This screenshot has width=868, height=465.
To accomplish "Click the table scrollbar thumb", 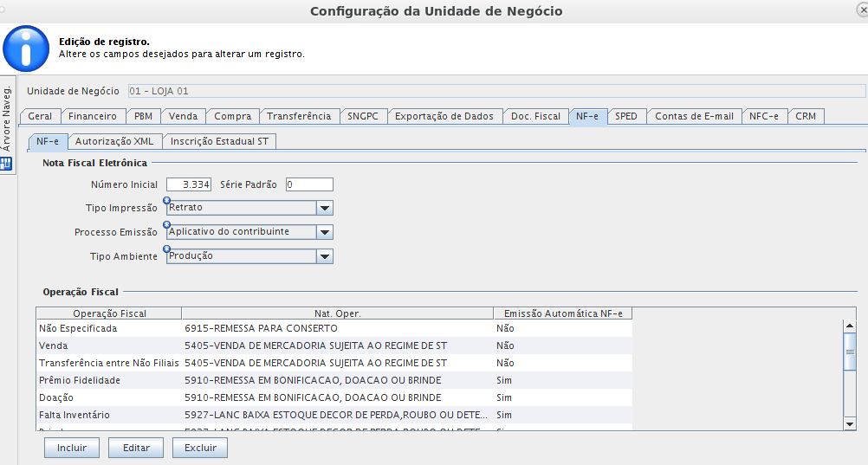I will pos(850,352).
